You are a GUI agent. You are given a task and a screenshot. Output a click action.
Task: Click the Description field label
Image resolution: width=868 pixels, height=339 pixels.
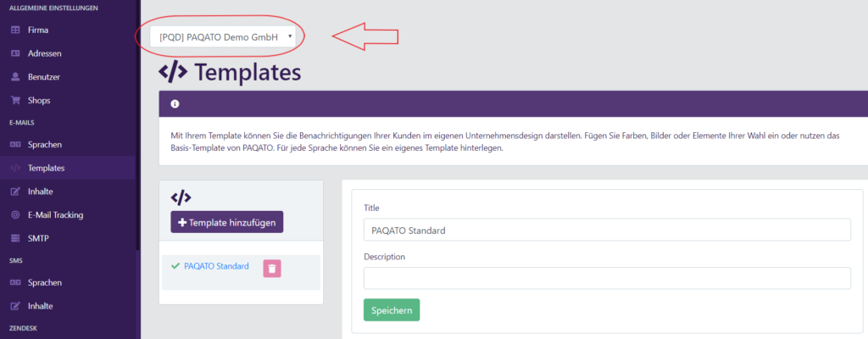coord(385,257)
